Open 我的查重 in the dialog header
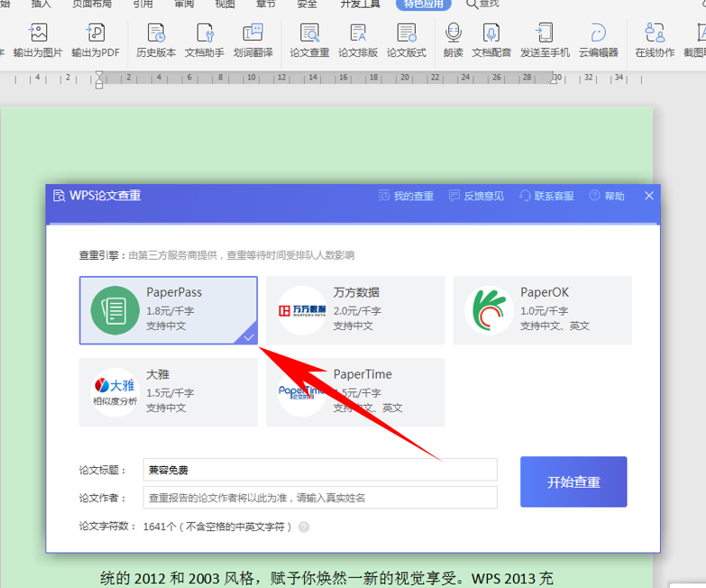This screenshot has height=588, width=706. (x=406, y=196)
